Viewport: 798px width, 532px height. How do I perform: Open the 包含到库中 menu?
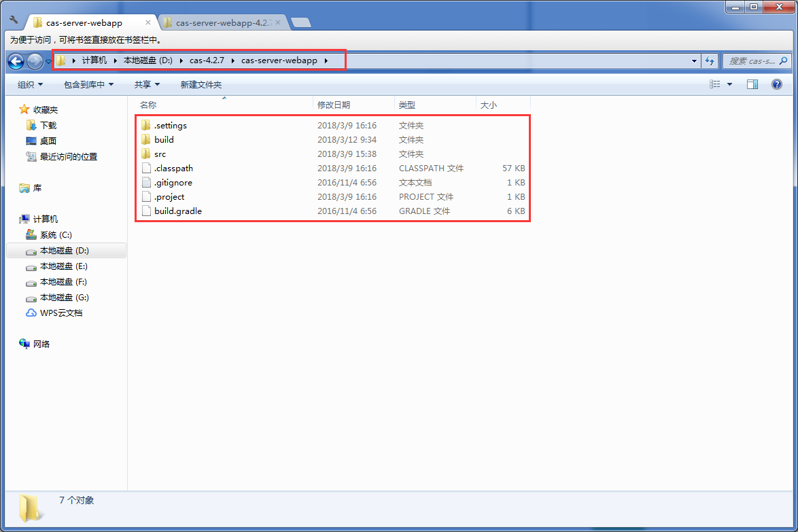88,84
